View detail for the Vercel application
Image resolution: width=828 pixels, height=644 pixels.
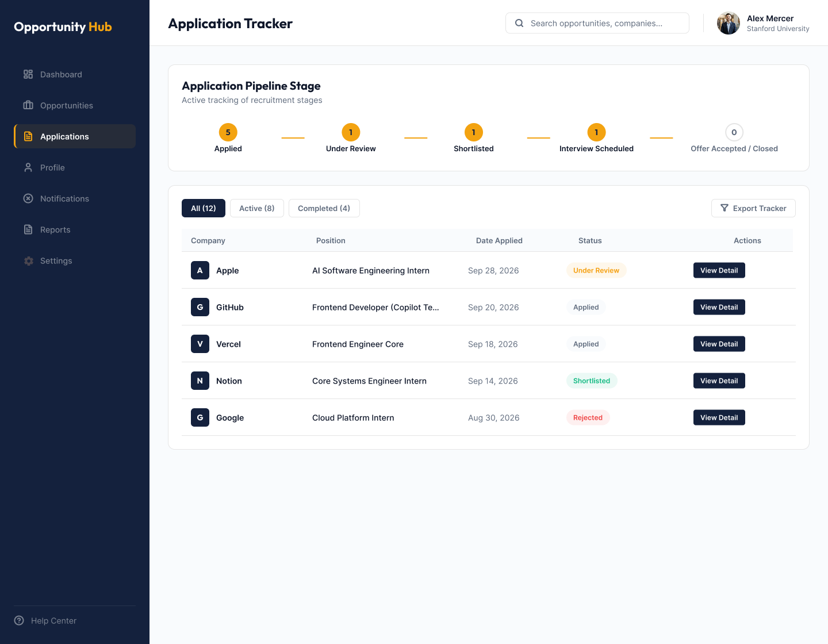[719, 344]
